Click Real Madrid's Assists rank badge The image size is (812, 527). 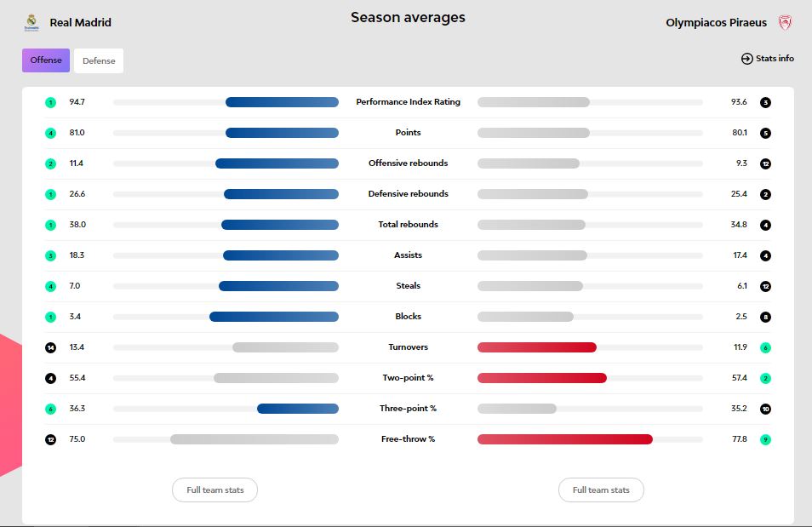pyautogui.click(x=51, y=255)
